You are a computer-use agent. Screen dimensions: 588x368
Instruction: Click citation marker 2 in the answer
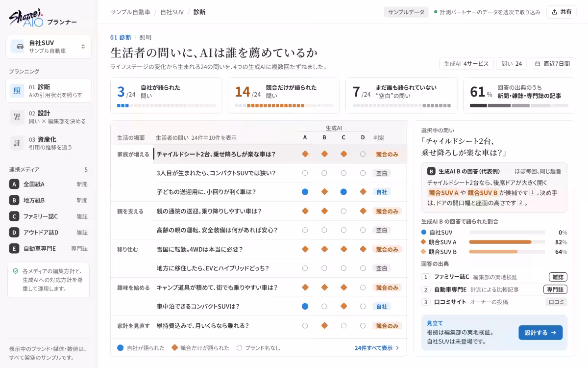pyautogui.click(x=520, y=202)
